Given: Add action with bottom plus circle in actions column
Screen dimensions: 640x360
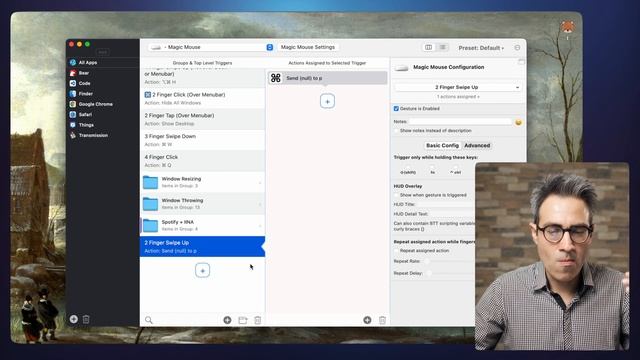Looking at the screenshot, I should [367, 320].
